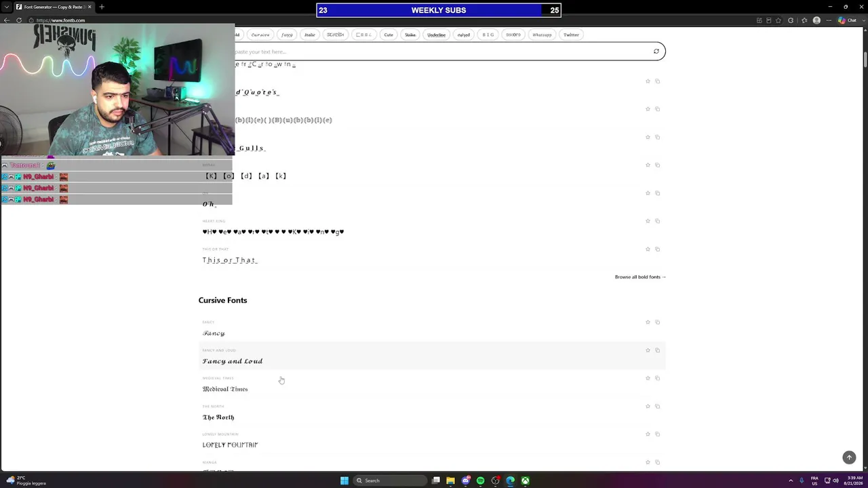Star the Medieval Times font
This screenshot has height=488, width=868.
click(x=648, y=378)
